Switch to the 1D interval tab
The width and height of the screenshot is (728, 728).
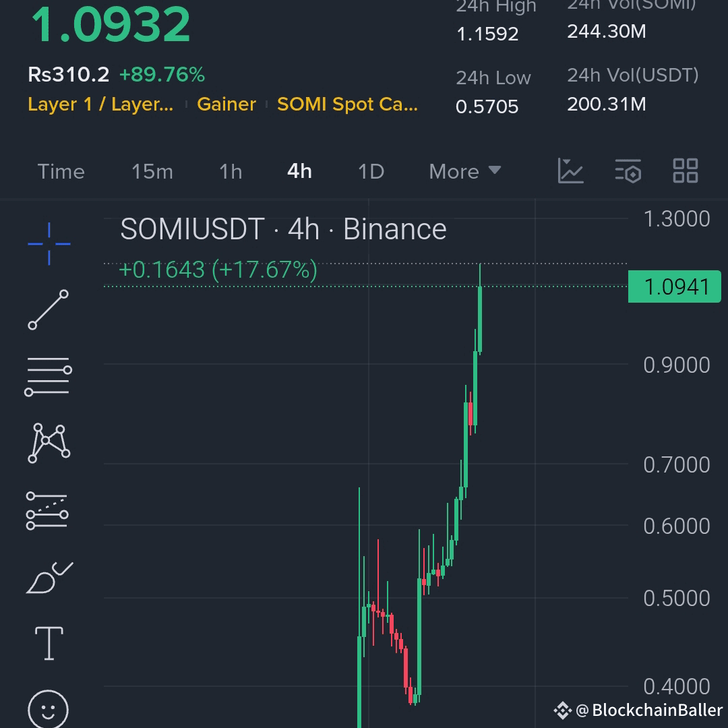(x=371, y=172)
